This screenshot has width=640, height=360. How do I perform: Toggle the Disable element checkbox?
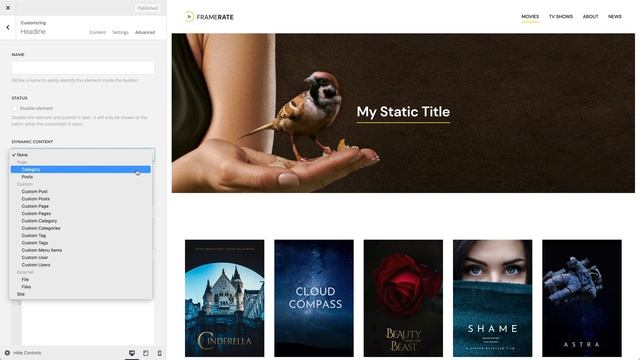(x=15, y=108)
